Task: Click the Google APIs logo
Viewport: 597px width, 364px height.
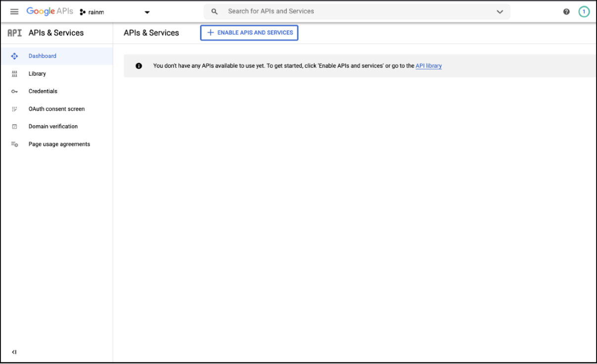Action: point(50,11)
